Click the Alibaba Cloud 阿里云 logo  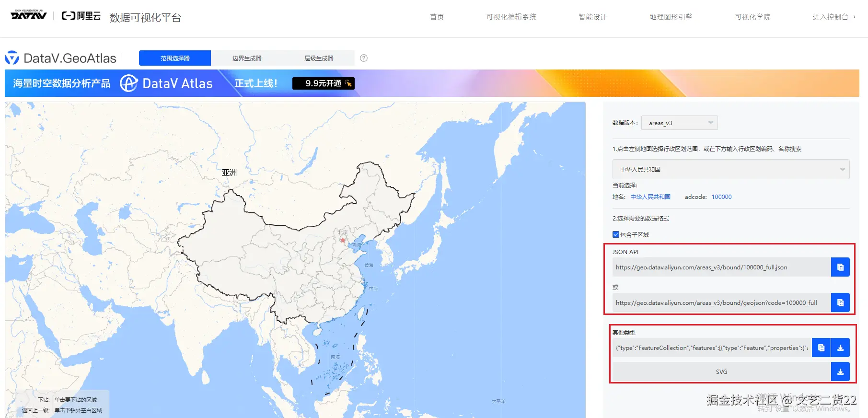tap(81, 16)
